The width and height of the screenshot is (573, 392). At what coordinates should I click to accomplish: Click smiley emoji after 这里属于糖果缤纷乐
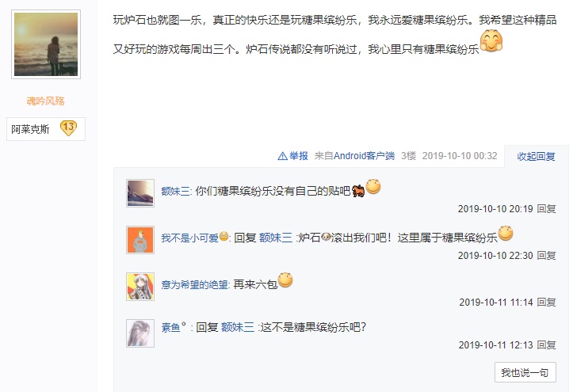(x=506, y=234)
